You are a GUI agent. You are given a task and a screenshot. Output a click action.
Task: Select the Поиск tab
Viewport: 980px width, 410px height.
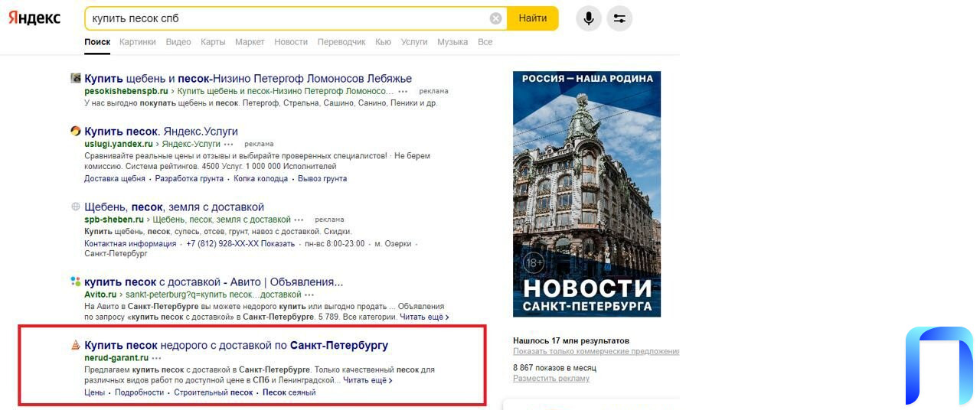(x=97, y=42)
